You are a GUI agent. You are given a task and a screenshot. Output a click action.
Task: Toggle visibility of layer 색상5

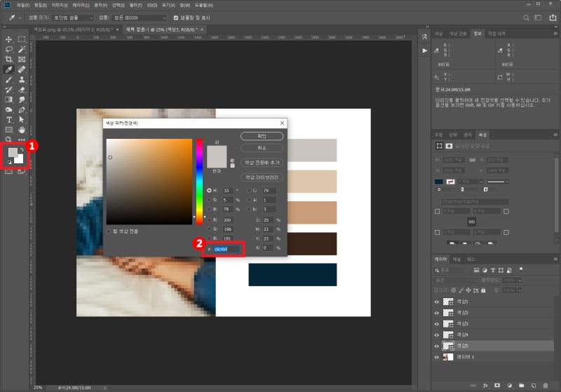pos(436,346)
